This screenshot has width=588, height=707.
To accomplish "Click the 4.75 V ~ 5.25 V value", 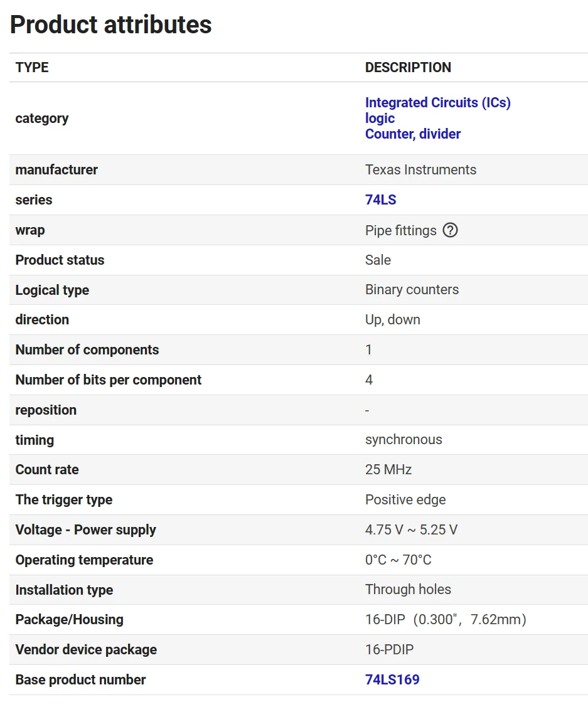I will coord(411,529).
